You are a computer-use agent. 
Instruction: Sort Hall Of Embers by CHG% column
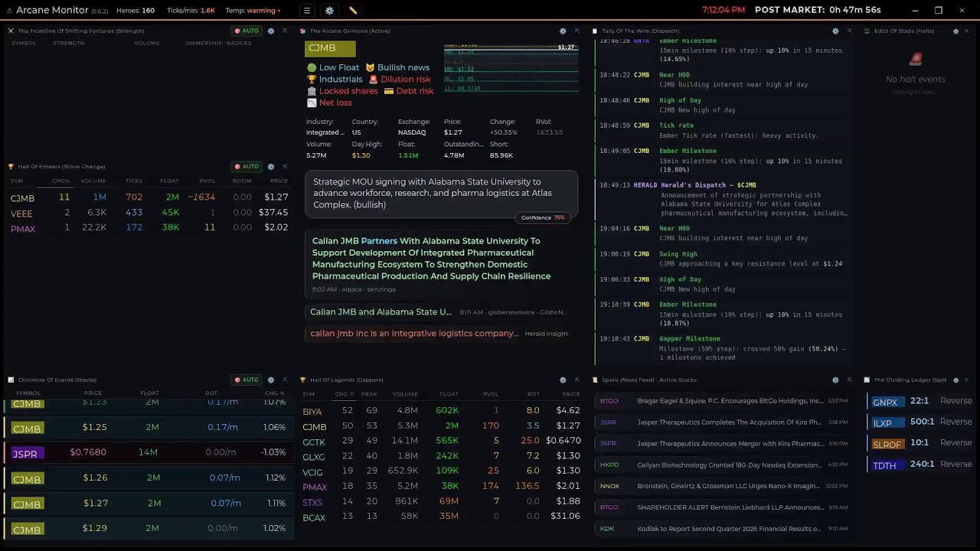[x=60, y=181]
